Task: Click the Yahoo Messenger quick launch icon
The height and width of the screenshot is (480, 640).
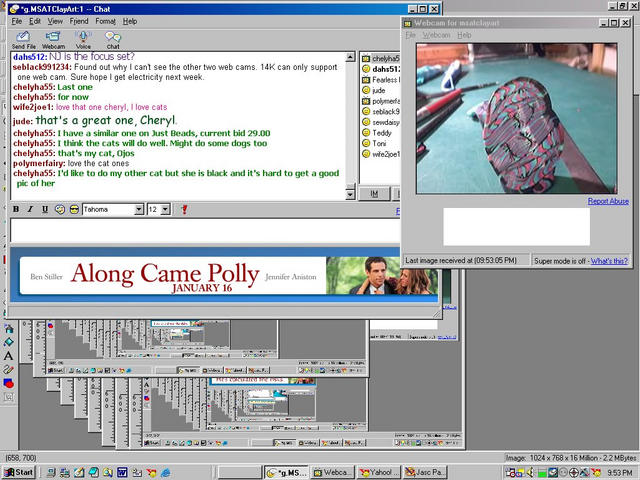Action: 151,473
